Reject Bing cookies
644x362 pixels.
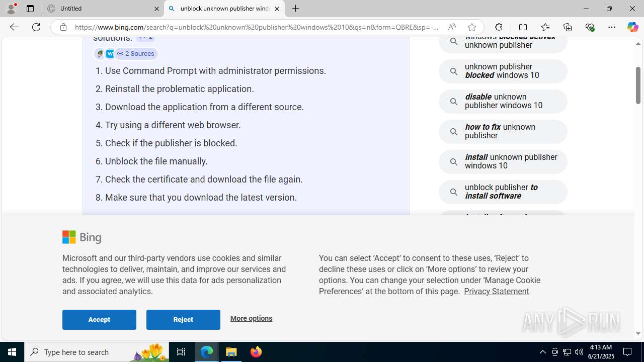point(183,320)
